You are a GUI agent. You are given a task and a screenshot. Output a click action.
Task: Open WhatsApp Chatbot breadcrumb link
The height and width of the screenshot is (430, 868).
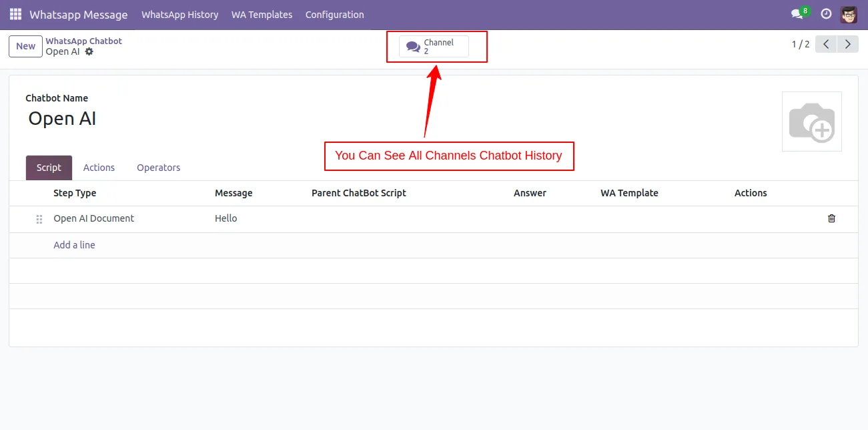(x=84, y=41)
